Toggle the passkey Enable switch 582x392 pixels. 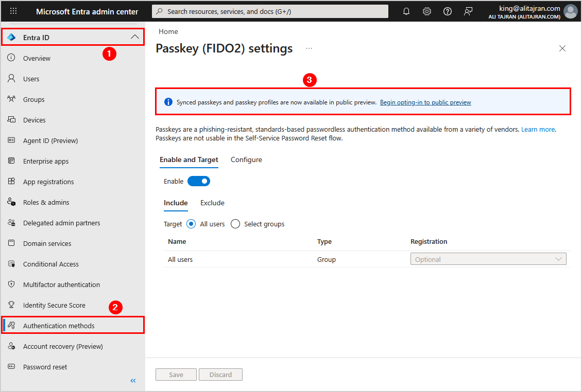(199, 181)
